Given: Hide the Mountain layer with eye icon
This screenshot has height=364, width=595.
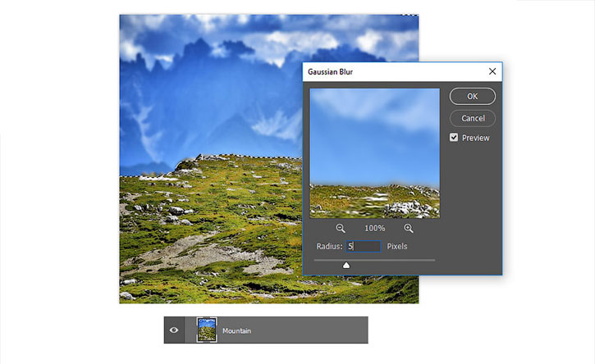Looking at the screenshot, I should point(174,330).
